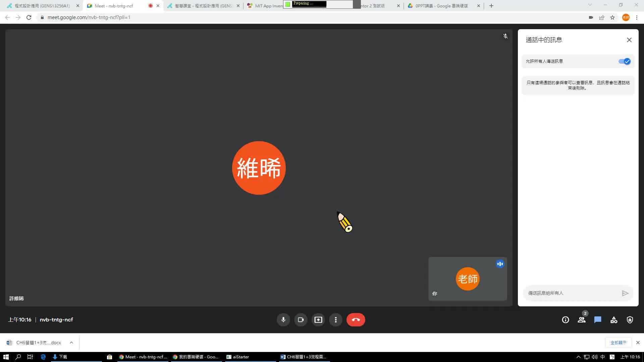Open the Microsoft Store taskbar icon
This screenshot has width=644, height=362.
coord(109,357)
